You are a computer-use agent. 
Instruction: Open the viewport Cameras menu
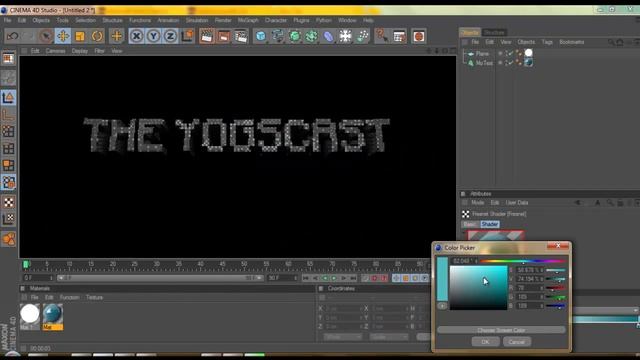point(56,51)
